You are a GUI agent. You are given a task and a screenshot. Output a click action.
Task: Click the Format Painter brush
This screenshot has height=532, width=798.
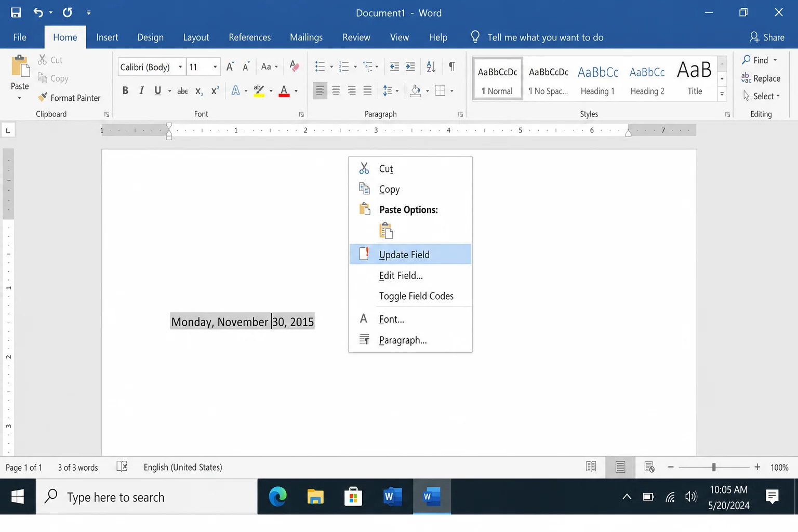coord(69,98)
